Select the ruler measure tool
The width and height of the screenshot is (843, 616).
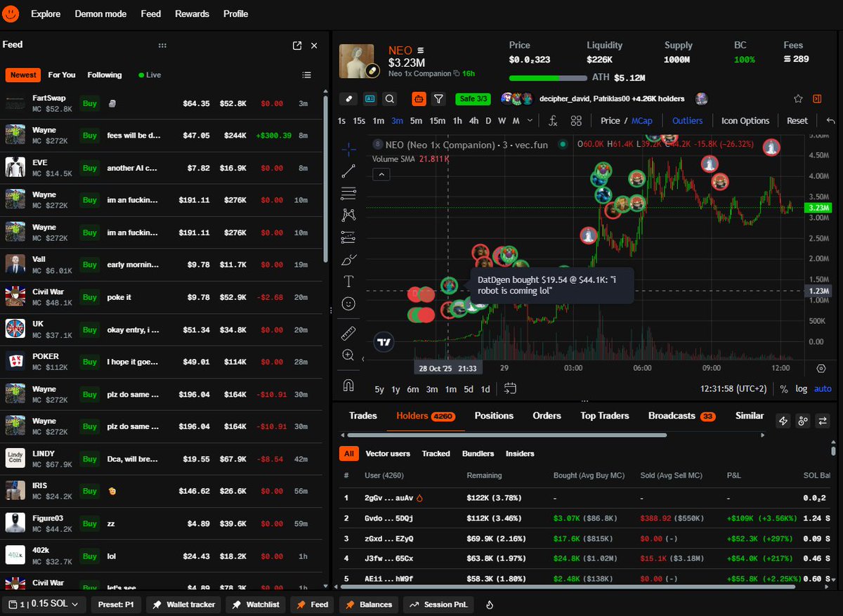[x=348, y=333]
